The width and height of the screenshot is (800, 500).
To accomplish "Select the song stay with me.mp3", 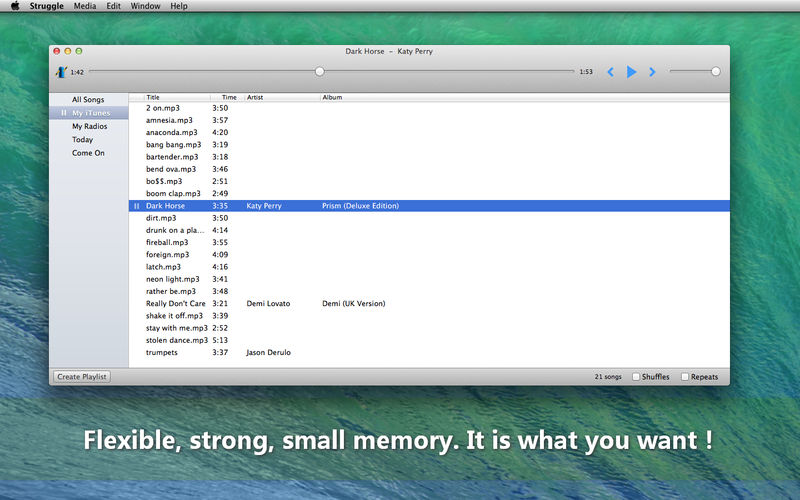I will 177,328.
